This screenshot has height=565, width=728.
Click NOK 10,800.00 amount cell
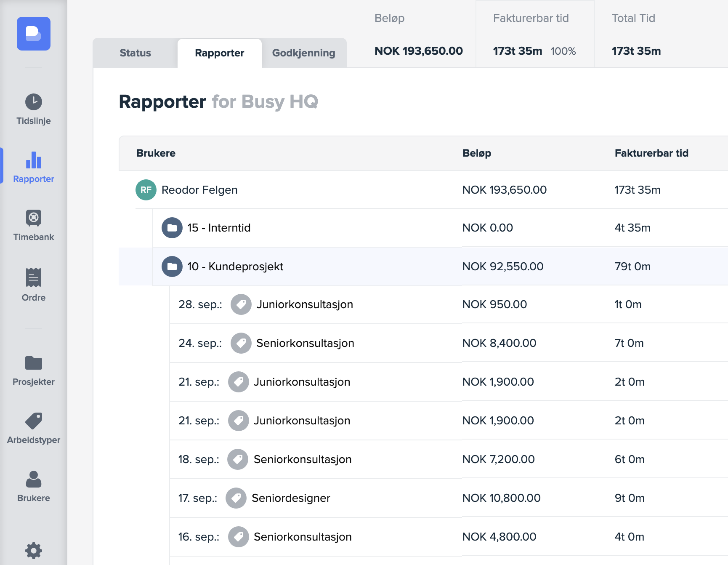(502, 498)
